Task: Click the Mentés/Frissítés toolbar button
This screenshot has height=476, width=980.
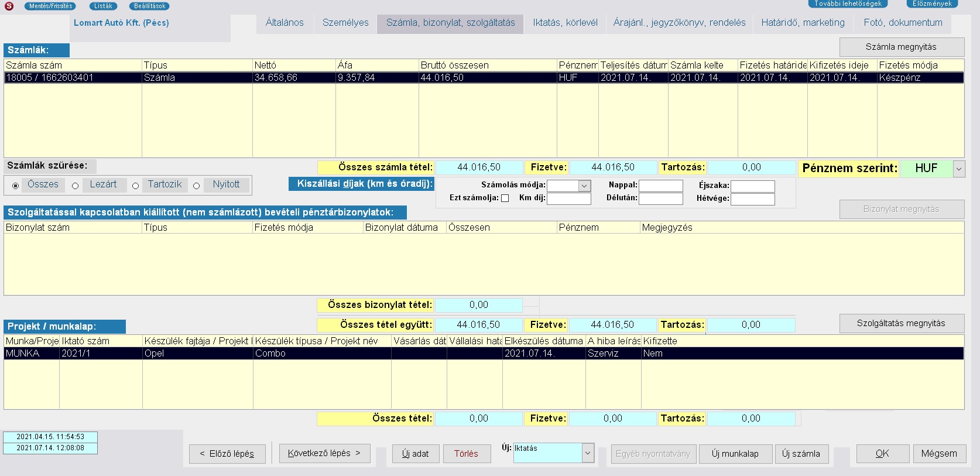Action: click(51, 6)
